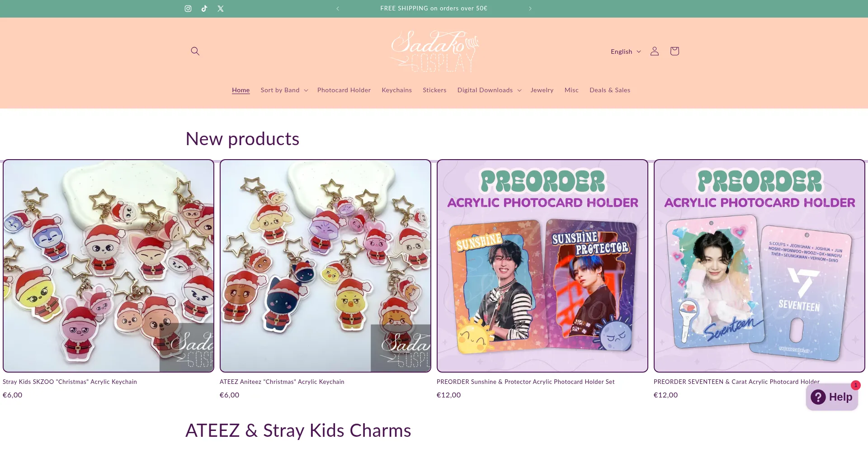
Task: Expand the Sort by Band menu
Action: [284, 90]
